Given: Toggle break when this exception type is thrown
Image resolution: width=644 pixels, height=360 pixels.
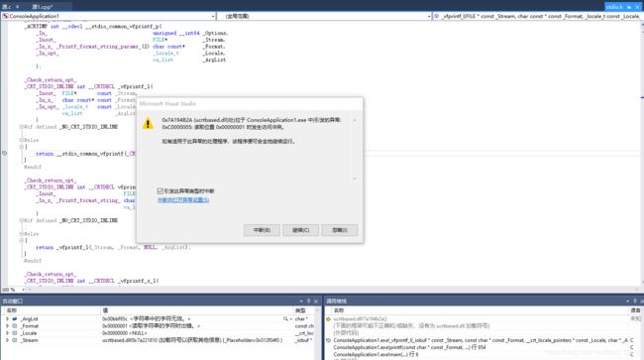Looking at the screenshot, I should pyautogui.click(x=161, y=191).
